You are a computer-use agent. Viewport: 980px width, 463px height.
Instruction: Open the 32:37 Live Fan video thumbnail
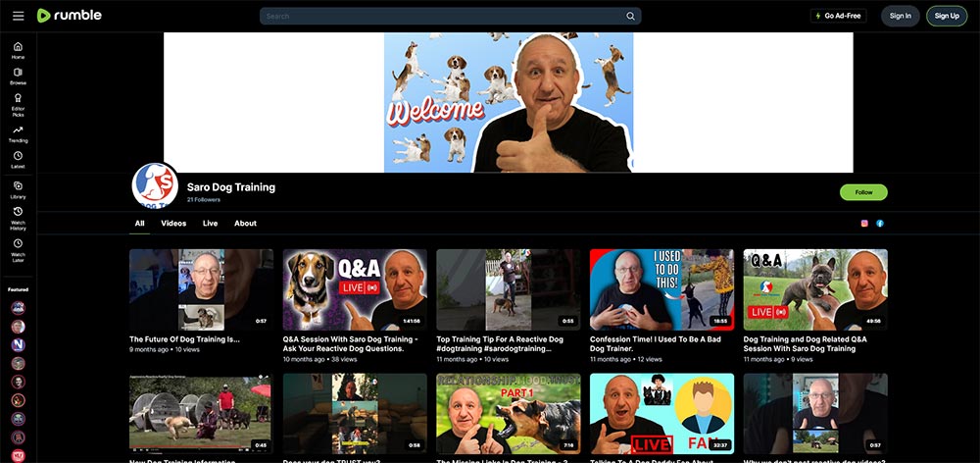tap(661, 414)
